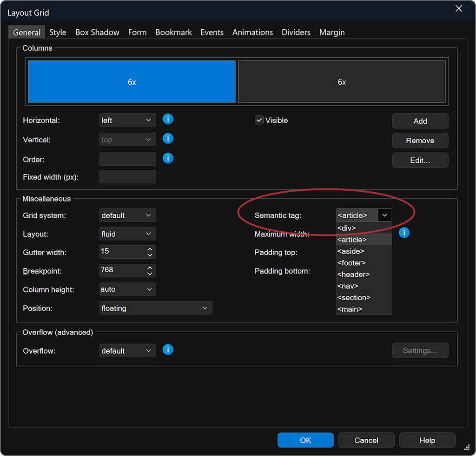Open the Horizontal alignment dropdown

tap(128, 120)
